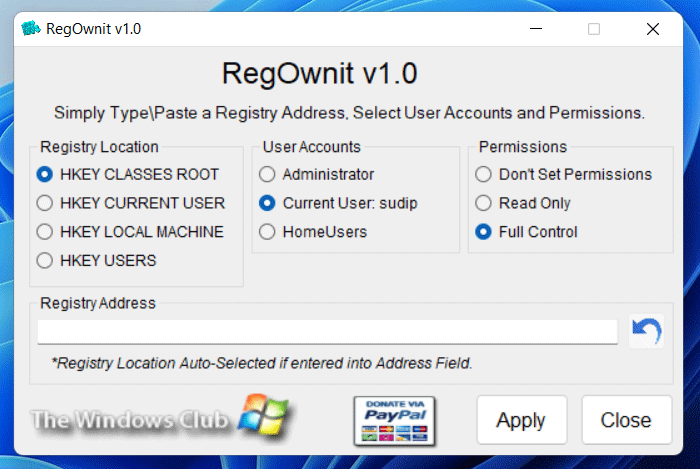Click the Close button
700x469 pixels.
point(626,419)
